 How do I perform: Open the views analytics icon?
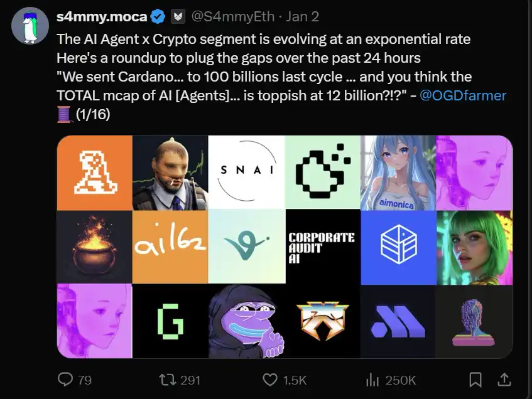[372, 380]
